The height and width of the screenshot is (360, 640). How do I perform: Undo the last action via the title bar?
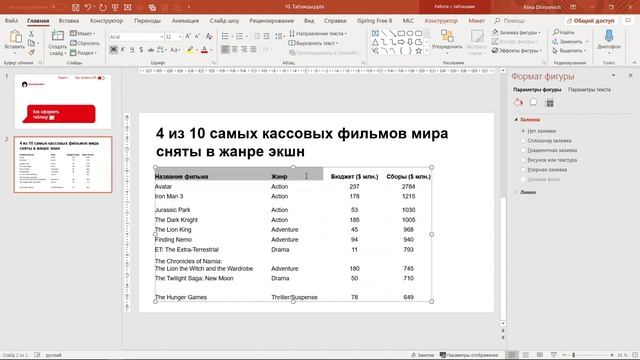(88, 7)
